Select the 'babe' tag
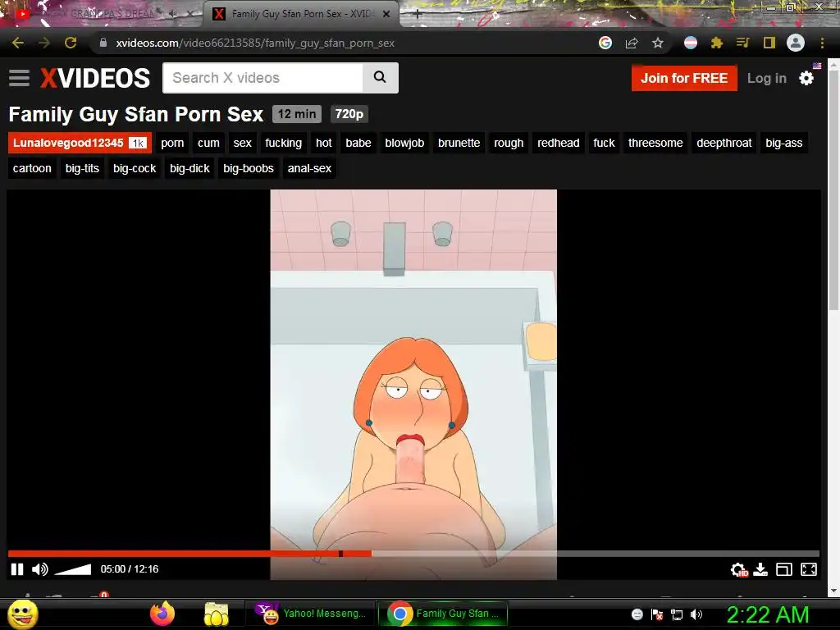 coord(358,143)
